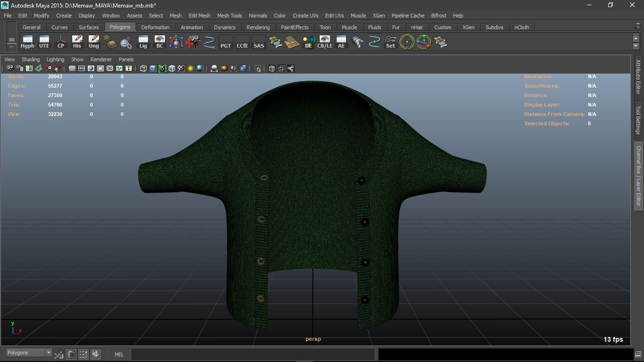Launch the UV Texture Editor (UTE) shelf icon

44,42
